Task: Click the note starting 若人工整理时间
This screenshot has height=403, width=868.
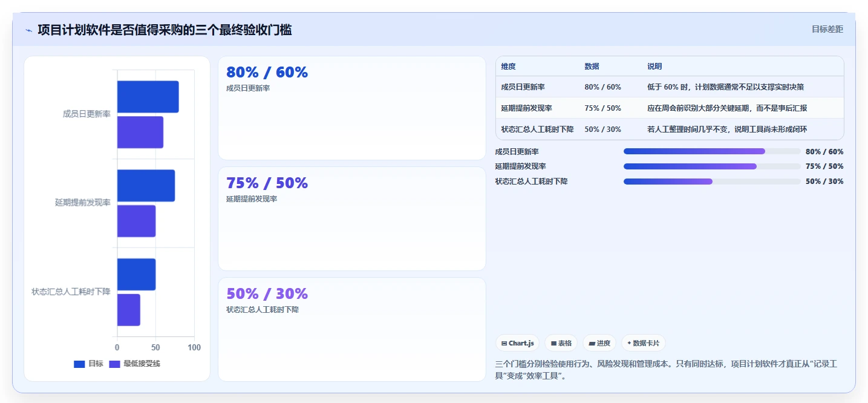Action: 727,129
